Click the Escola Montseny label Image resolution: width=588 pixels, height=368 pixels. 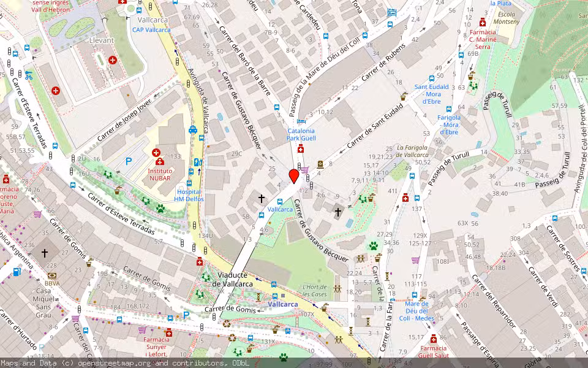pyautogui.click(x=507, y=18)
